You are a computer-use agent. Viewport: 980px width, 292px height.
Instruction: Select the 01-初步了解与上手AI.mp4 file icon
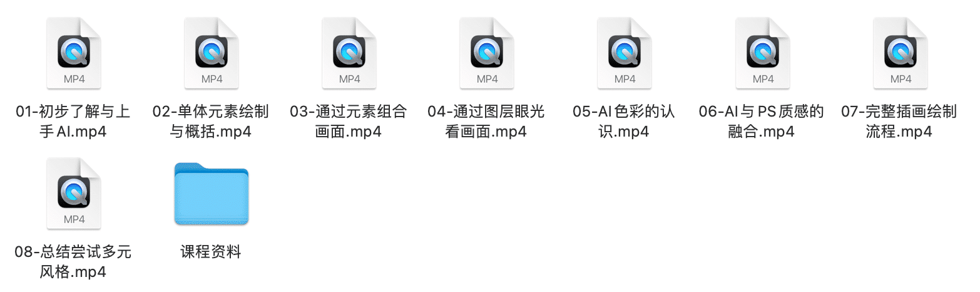click(74, 53)
